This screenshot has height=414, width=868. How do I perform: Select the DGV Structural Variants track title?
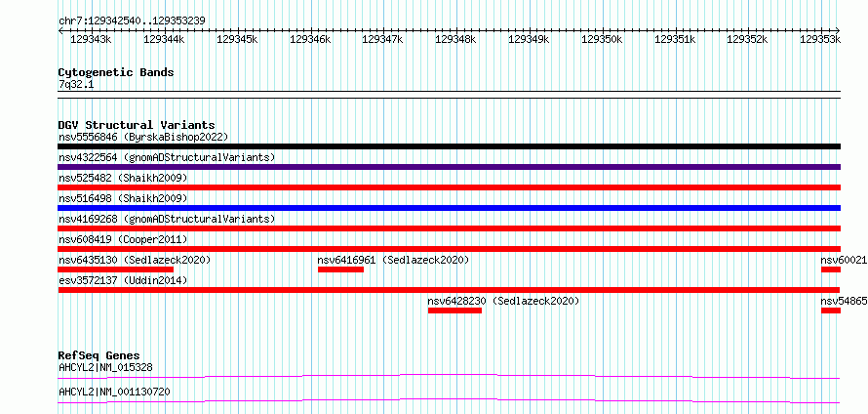click(x=137, y=125)
